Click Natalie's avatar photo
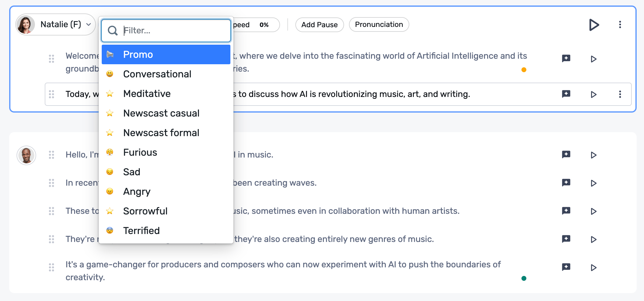 click(26, 24)
